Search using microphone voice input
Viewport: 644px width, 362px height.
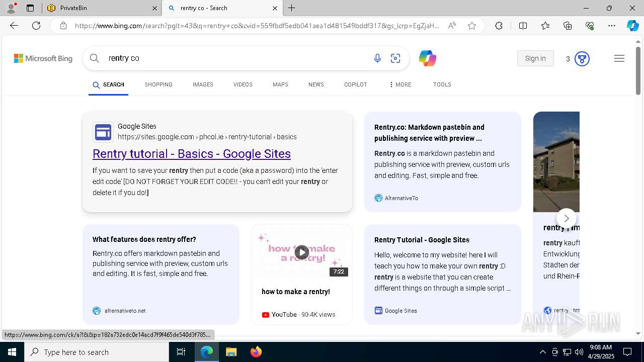click(377, 58)
